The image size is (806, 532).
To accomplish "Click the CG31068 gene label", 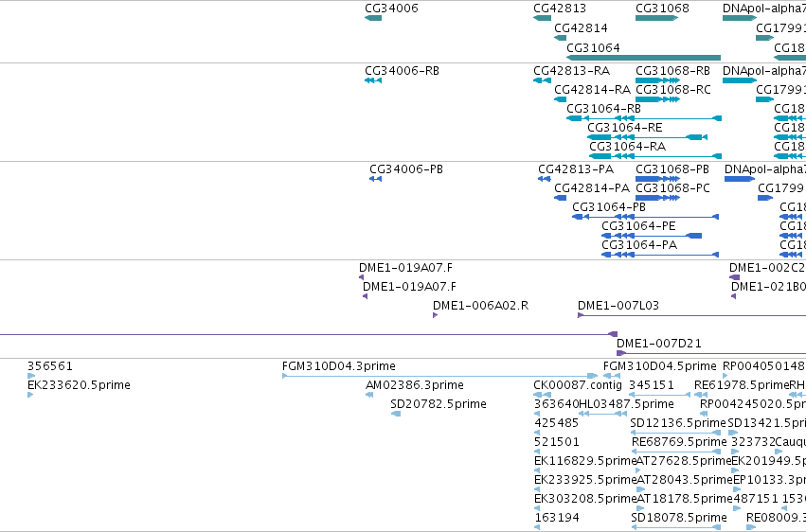I will 662,9.
